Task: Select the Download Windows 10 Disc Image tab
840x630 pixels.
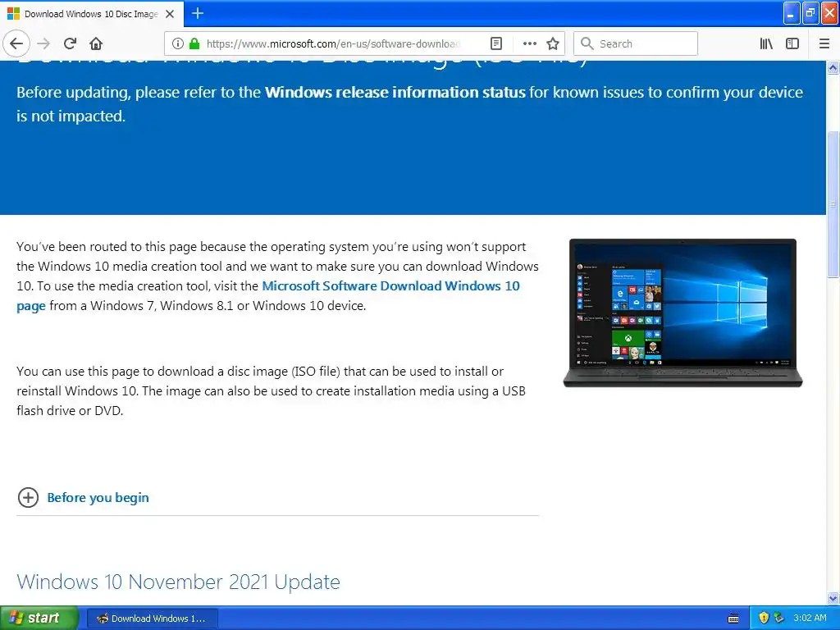Action: [92, 14]
